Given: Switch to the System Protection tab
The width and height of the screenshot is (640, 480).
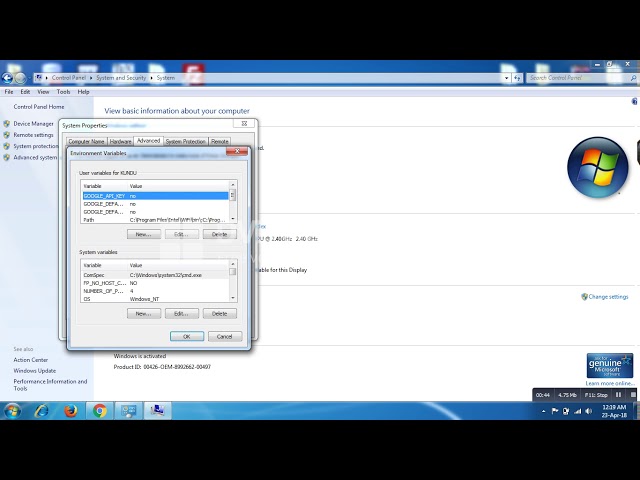Looking at the screenshot, I should pyautogui.click(x=186, y=141).
